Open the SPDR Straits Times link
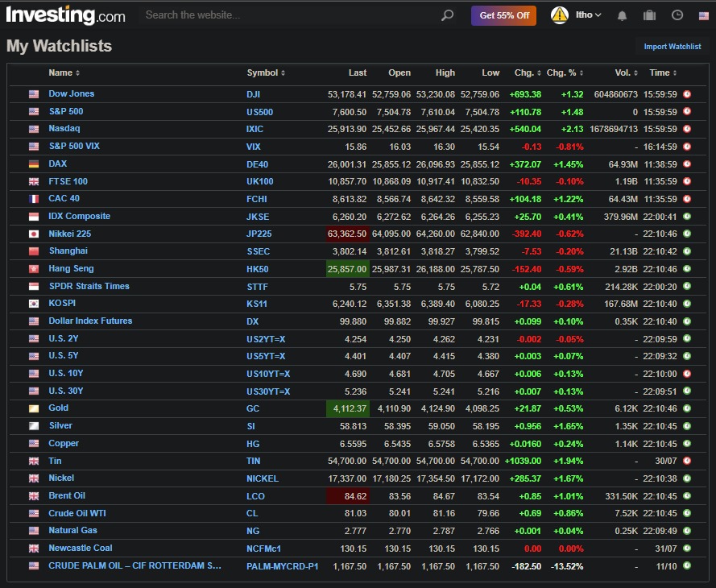 click(x=89, y=286)
